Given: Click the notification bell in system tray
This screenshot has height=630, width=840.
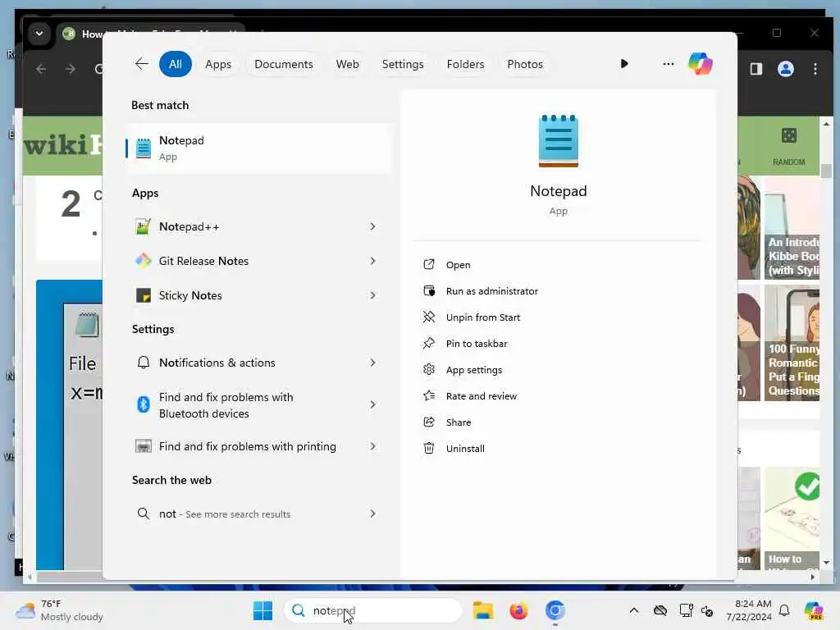Looking at the screenshot, I should point(784,610).
